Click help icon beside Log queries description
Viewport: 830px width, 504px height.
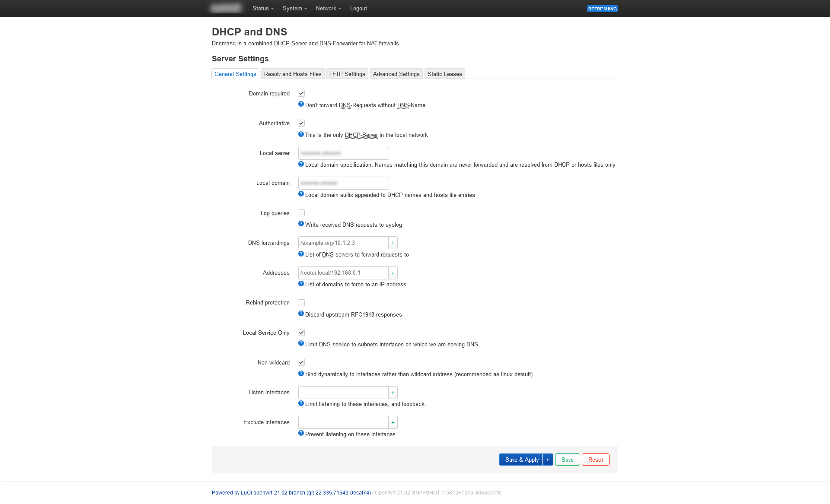(301, 224)
